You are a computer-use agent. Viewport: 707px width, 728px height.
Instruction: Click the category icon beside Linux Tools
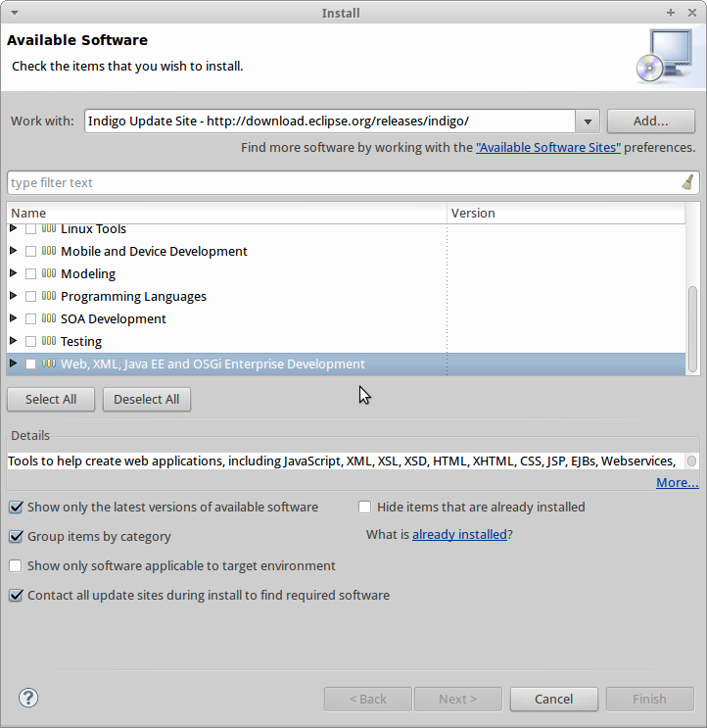[49, 228]
